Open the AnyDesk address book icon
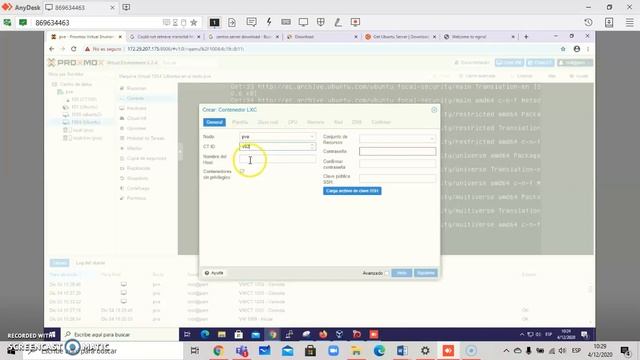Viewport: 640px width, 360px height. click(609, 22)
